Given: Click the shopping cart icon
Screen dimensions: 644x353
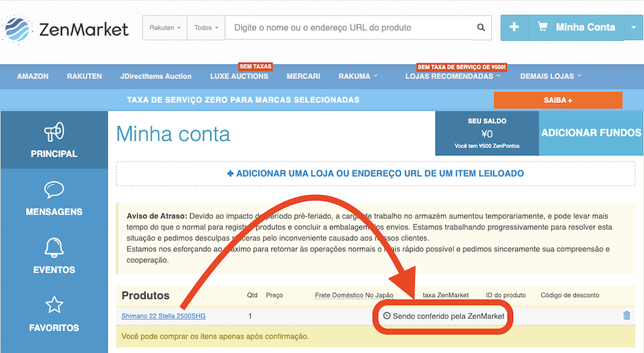Looking at the screenshot, I should tap(542, 27).
